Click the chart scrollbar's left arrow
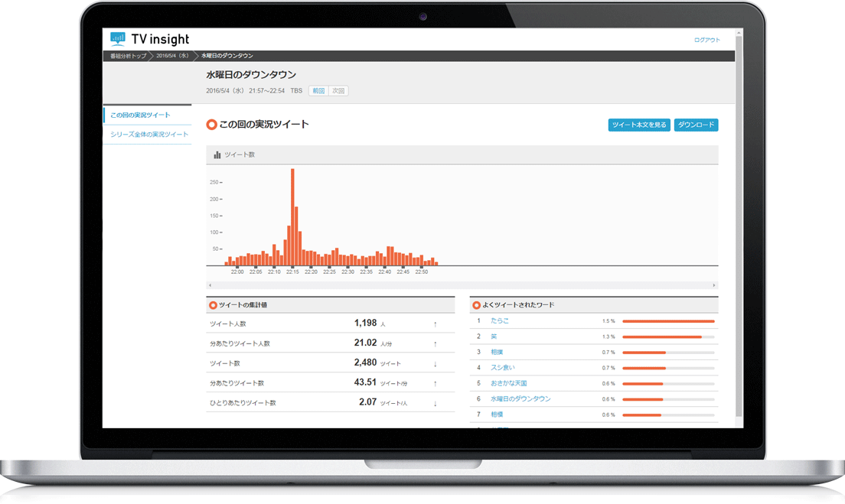This screenshot has height=504, width=845. click(x=210, y=285)
